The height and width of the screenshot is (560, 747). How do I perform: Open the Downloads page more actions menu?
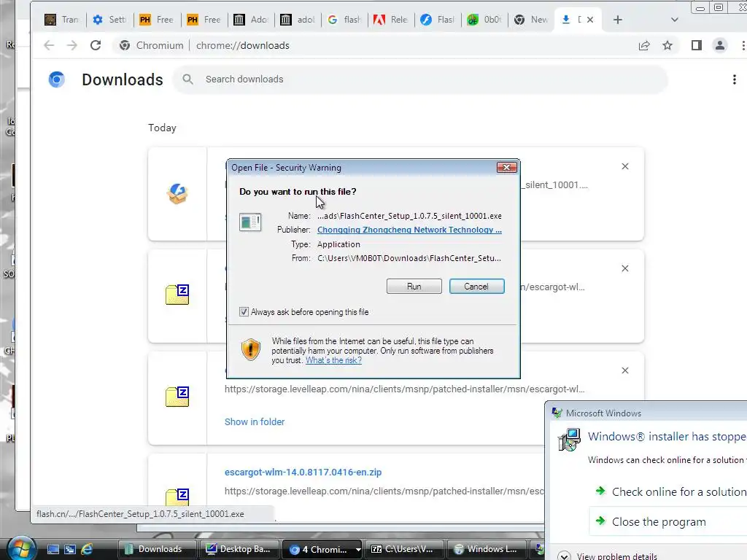(734, 79)
